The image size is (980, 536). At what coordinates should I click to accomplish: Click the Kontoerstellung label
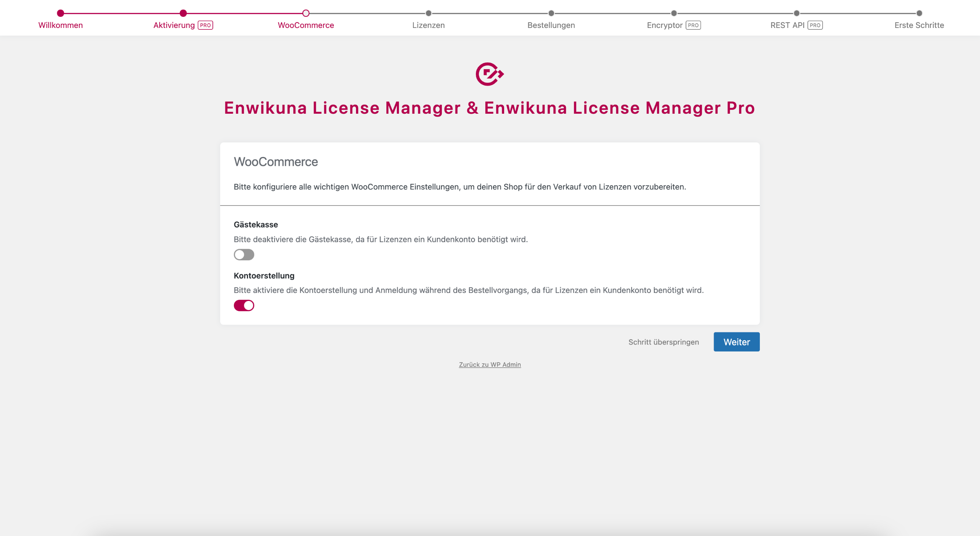264,276
